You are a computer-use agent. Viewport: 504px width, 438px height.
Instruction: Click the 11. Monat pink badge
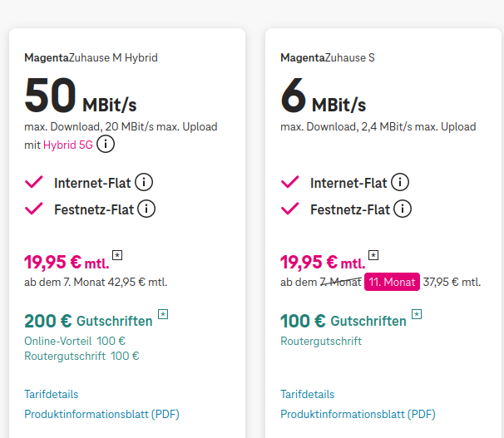(392, 282)
